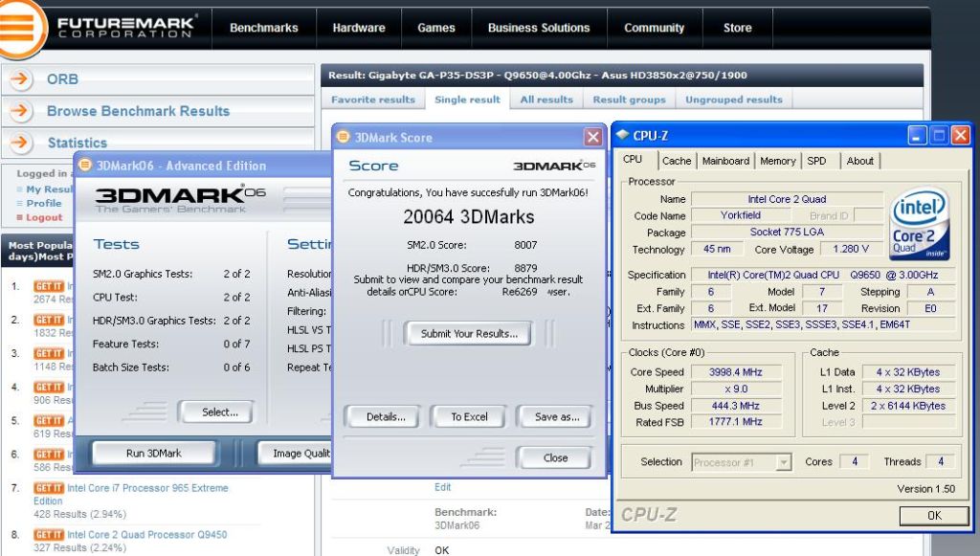Screen dimensions: 980x556
Task: Click GET IT badge for item 5
Action: pyautogui.click(x=49, y=420)
